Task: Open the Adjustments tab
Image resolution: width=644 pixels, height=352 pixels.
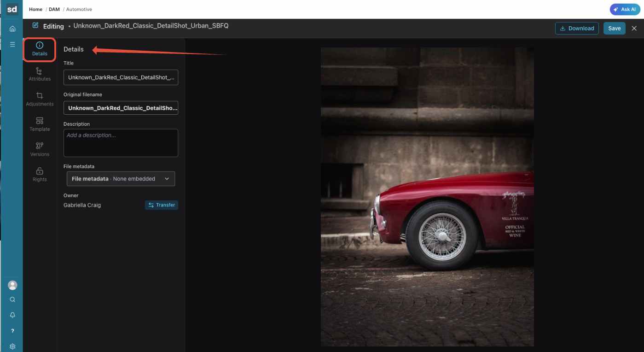Action: pyautogui.click(x=40, y=100)
